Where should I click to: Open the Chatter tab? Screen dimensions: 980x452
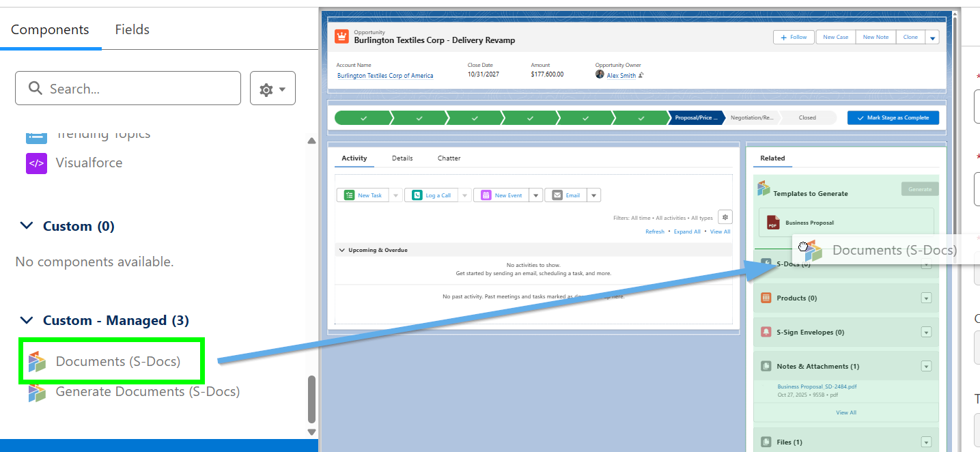point(449,158)
